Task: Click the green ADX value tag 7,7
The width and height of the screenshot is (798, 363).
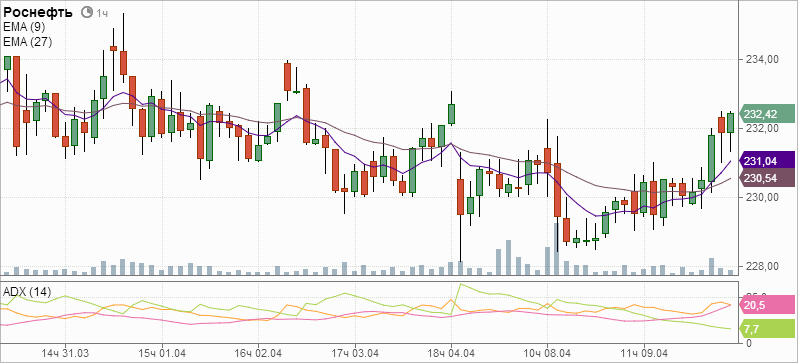Action: pyautogui.click(x=766, y=329)
